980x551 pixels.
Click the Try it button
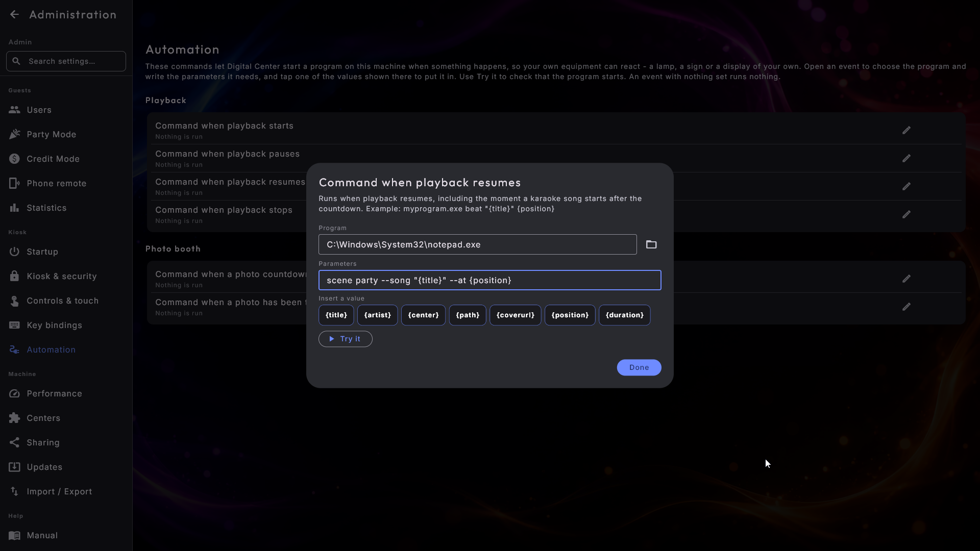pos(346,339)
